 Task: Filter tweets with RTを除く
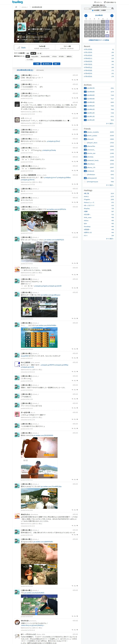(x=62, y=56)
